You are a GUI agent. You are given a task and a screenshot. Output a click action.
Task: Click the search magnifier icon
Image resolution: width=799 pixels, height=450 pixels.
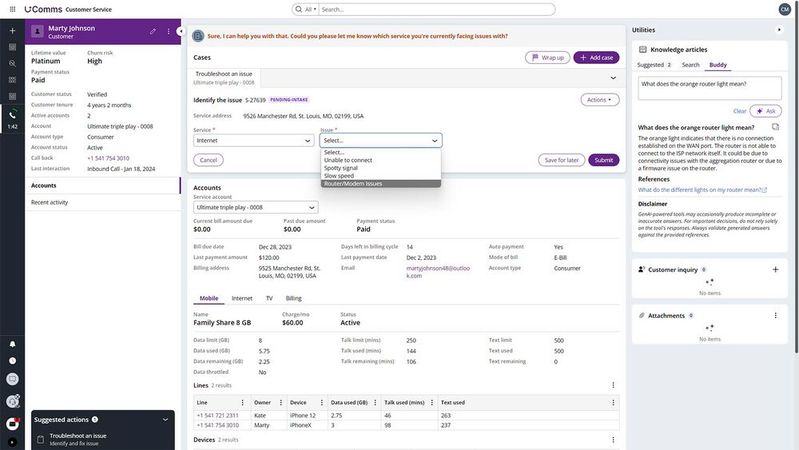coord(299,9)
